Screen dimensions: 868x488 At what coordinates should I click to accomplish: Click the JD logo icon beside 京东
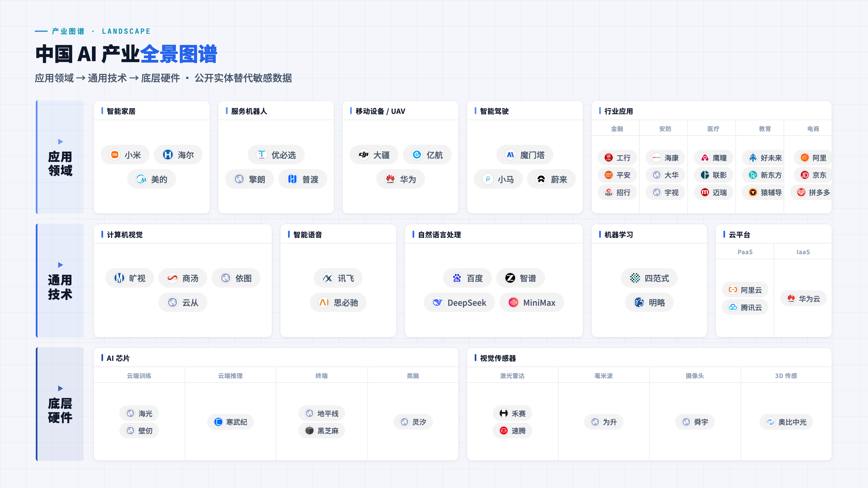[x=805, y=175]
